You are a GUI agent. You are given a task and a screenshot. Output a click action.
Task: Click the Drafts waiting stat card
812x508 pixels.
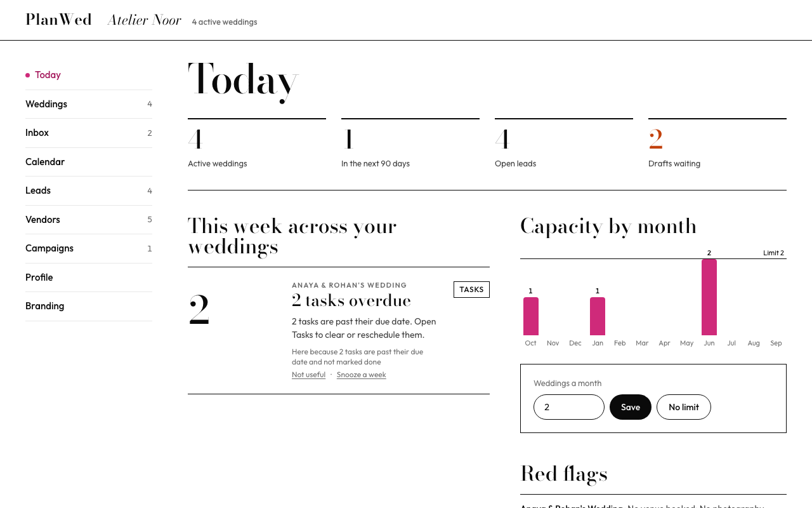717,144
